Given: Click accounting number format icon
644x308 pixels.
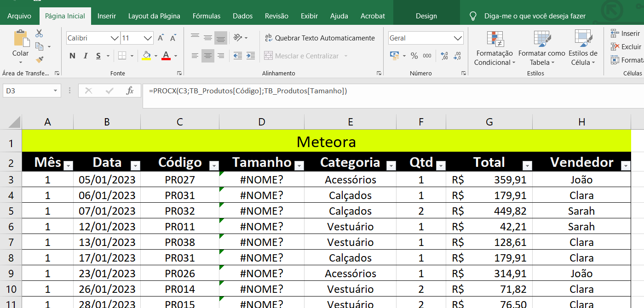Looking at the screenshot, I should click(394, 56).
